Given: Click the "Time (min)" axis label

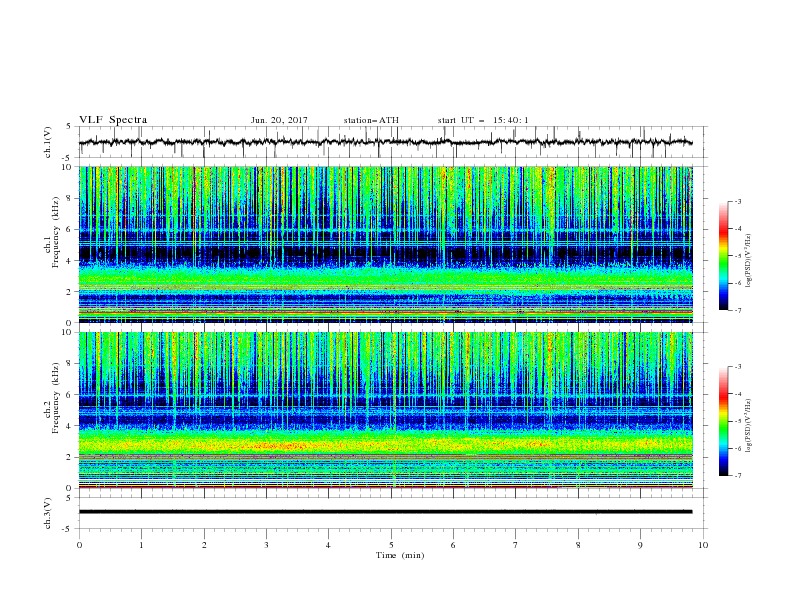Looking at the screenshot, I should pos(400,555).
